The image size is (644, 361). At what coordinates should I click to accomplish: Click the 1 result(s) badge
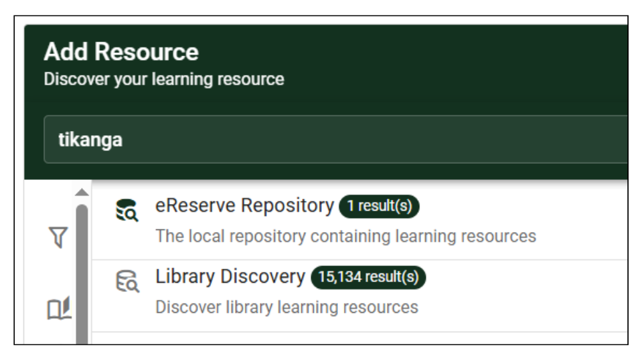[379, 206]
